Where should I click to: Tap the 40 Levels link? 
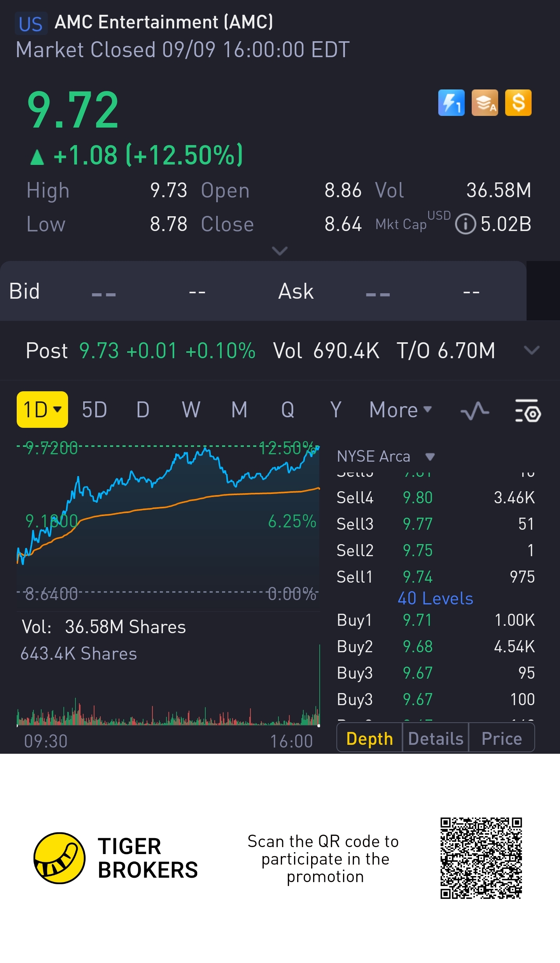[435, 598]
